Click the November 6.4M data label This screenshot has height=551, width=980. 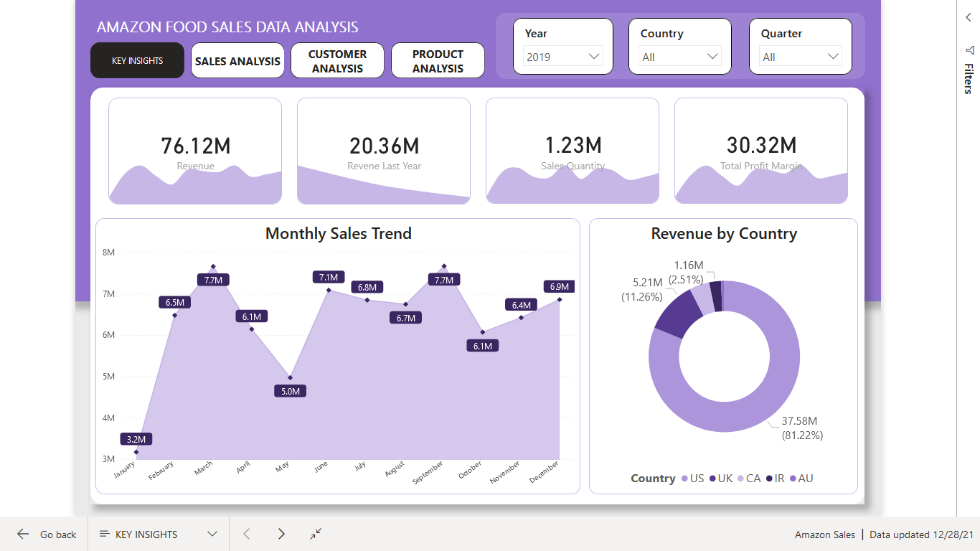pos(521,305)
